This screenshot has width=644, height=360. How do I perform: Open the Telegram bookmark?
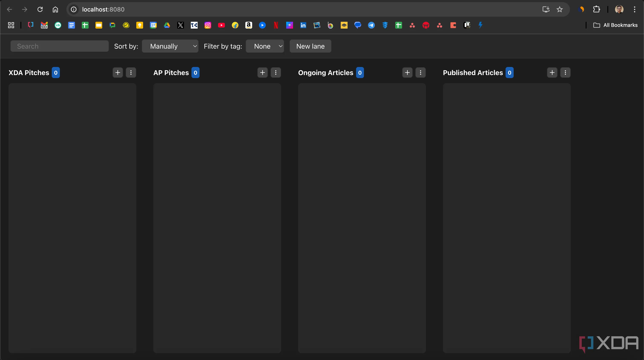point(371,25)
